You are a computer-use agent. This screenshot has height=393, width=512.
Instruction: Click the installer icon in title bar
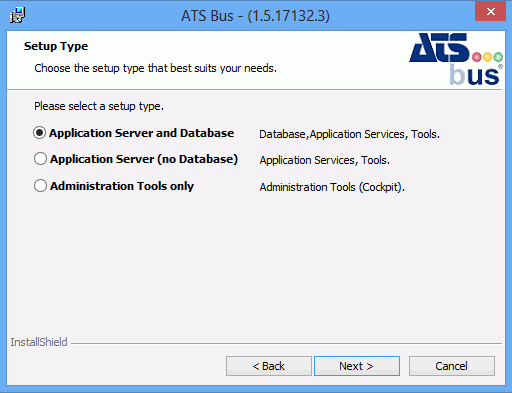(17, 15)
